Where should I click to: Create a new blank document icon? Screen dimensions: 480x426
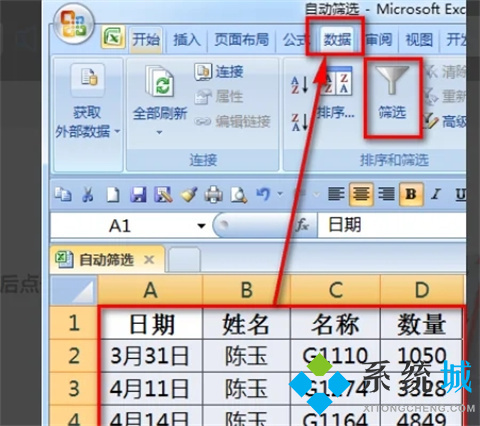pos(113,194)
